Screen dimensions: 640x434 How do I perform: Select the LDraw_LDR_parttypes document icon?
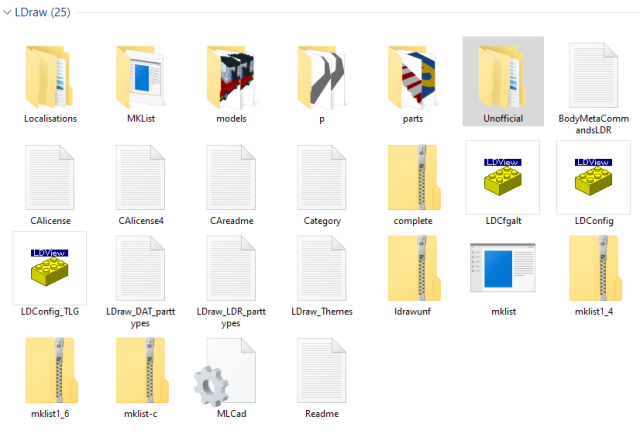[x=231, y=268]
